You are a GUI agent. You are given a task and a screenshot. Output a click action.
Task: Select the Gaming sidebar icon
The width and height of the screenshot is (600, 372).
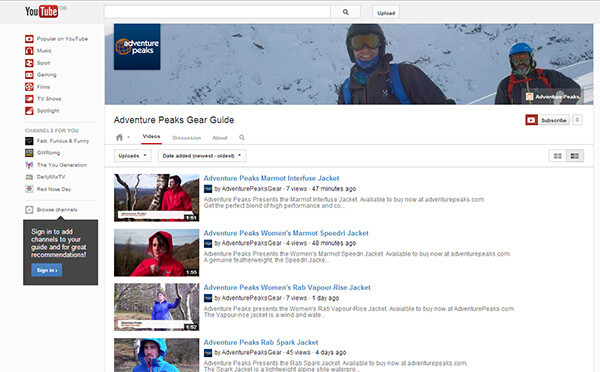pos(29,75)
